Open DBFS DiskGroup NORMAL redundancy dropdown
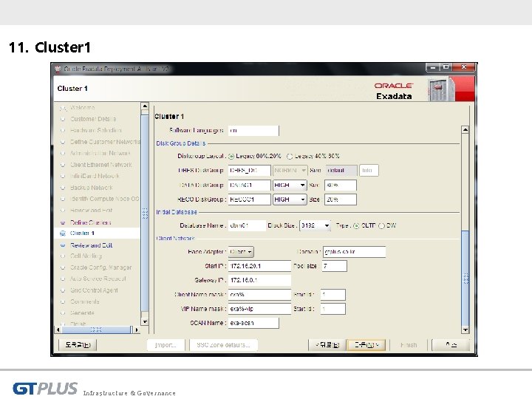The width and height of the screenshot is (532, 399). [290, 171]
